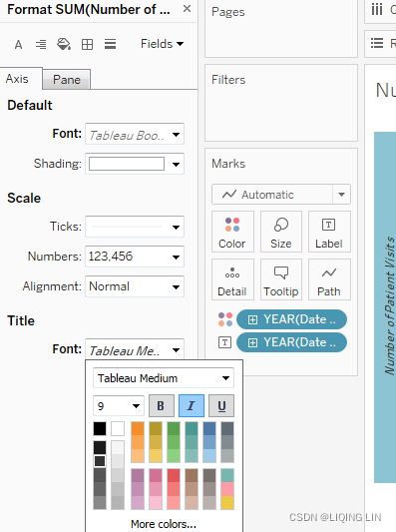Open the font size 9 dropdown
Image resolution: width=396 pixels, height=532 pixels.
(119, 406)
